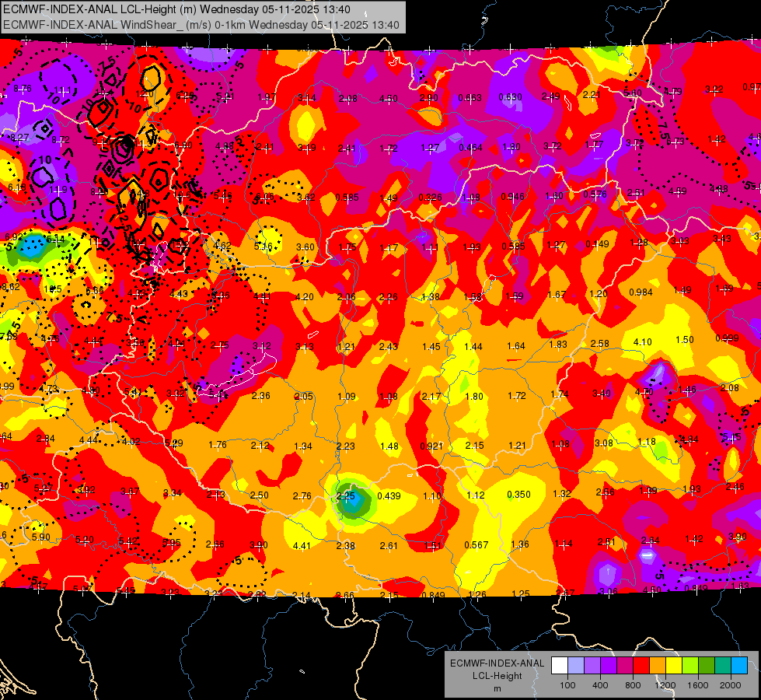Click the wind shear value 3.22
Screen dimensions: 761x700
pos(714,89)
